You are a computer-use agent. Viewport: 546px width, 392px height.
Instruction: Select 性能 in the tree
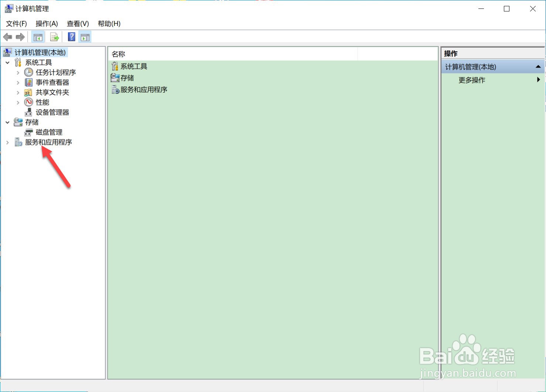42,102
